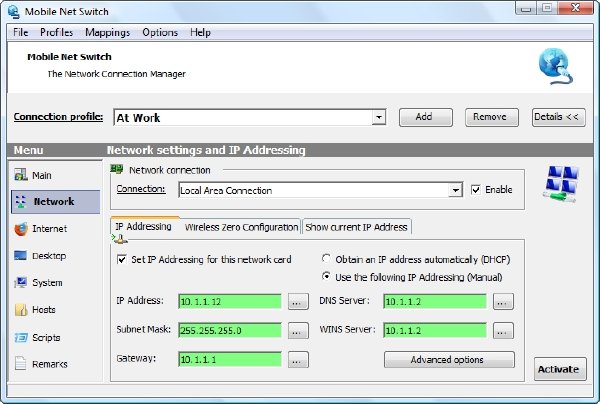Toggle Set IP Addressing for this network card
Screen dimensions: 600x404
[122, 260]
